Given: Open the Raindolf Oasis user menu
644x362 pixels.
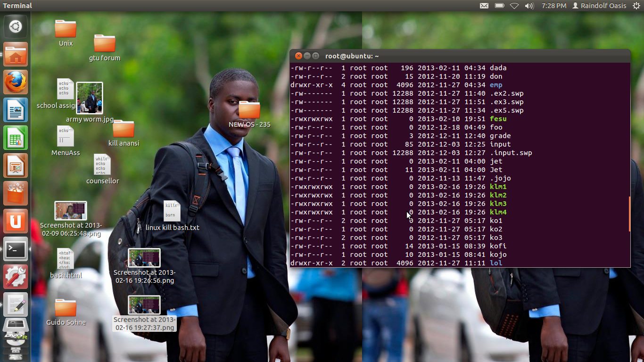Looking at the screenshot, I should (599, 6).
